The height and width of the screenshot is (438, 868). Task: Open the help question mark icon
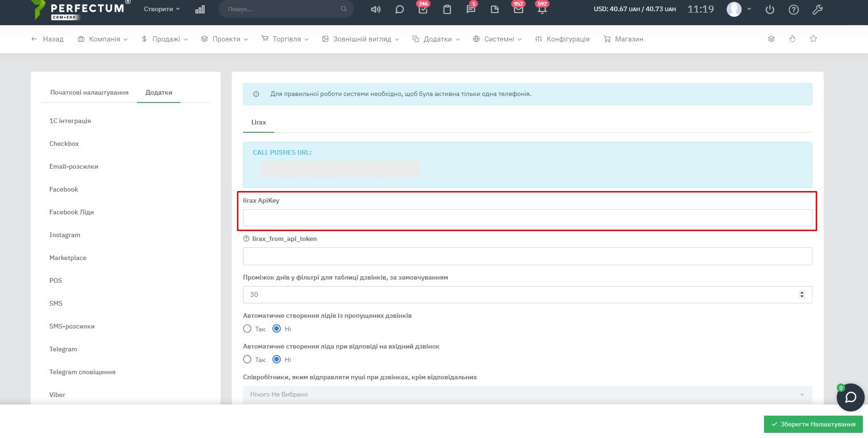point(794,9)
